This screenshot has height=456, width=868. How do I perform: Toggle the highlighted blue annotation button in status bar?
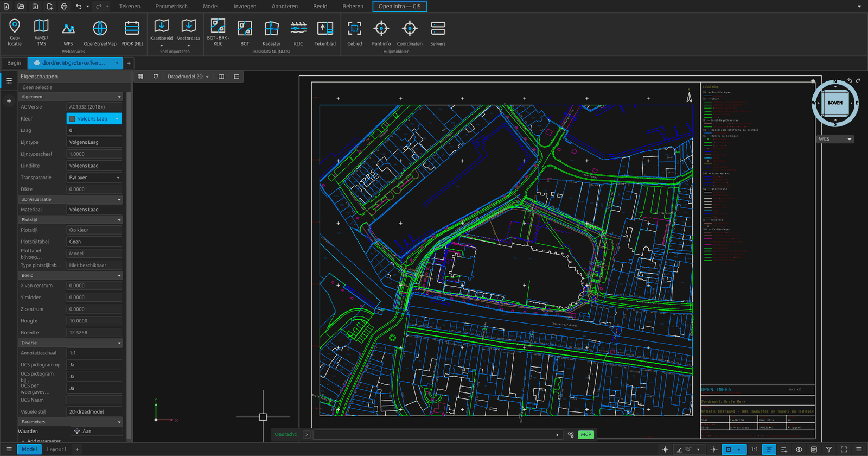pos(769,449)
